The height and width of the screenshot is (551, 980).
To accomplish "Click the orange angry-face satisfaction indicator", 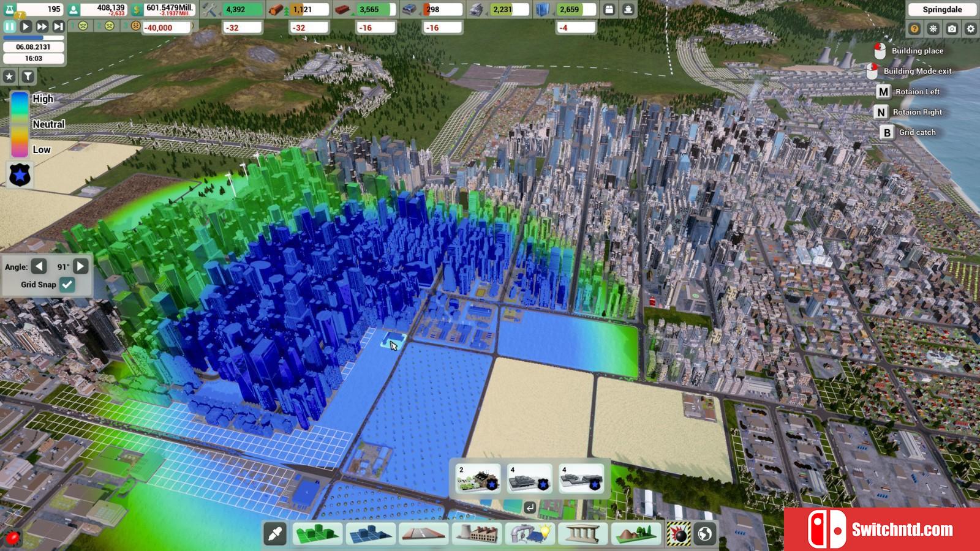I will (136, 26).
